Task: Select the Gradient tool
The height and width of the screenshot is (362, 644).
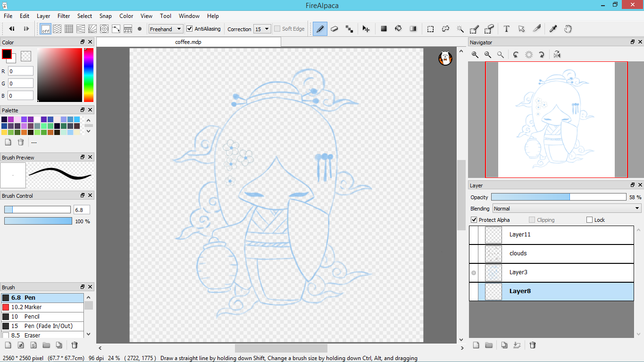Action: coord(413,29)
